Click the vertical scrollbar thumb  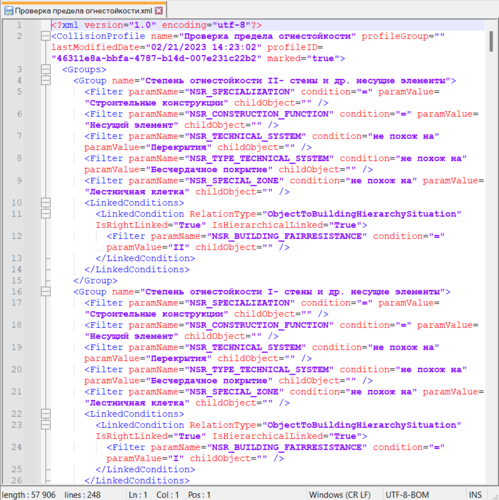(x=491, y=42)
